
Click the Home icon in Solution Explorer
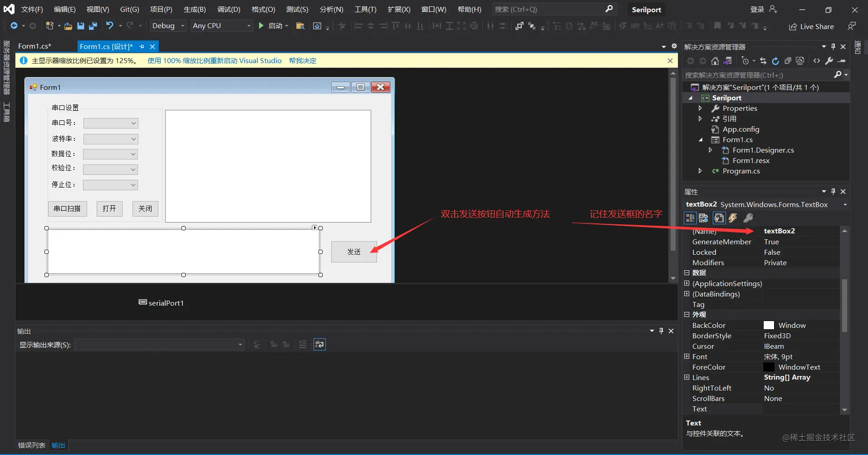715,61
